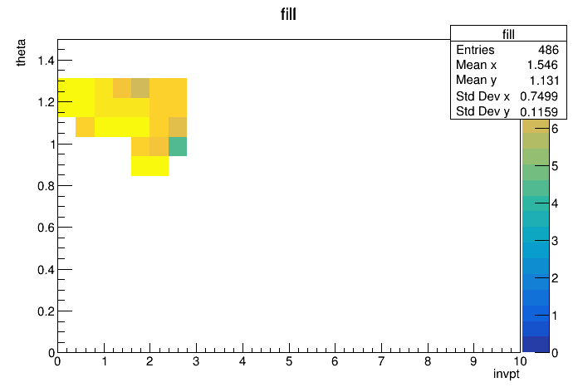Image resolution: width=578 pixels, height=392 pixels.
Task: Click the color palette label 4
Action: point(555,203)
